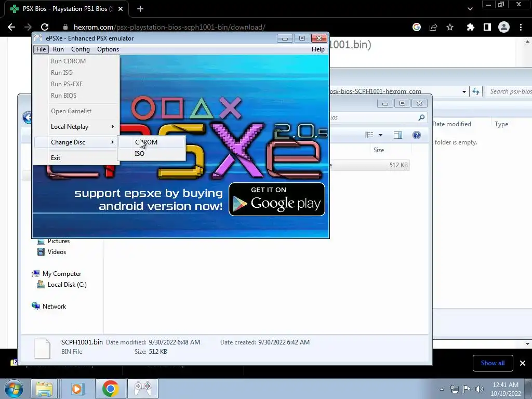Open Explorer help button
Viewport: 532px width, 399px height.
(416, 135)
